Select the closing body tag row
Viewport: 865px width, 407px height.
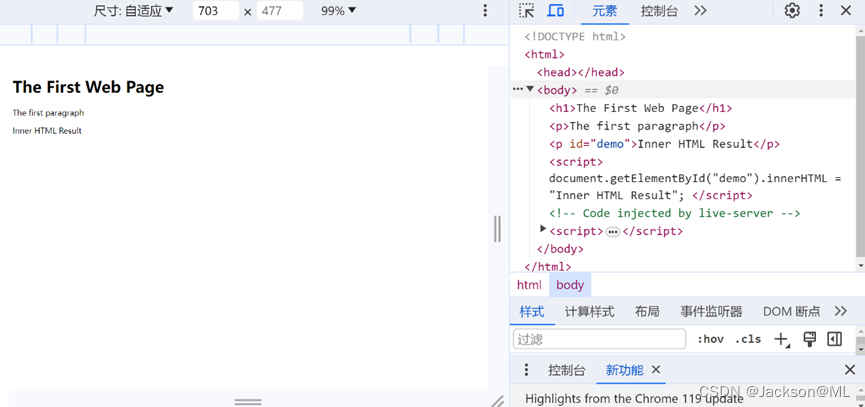point(560,249)
